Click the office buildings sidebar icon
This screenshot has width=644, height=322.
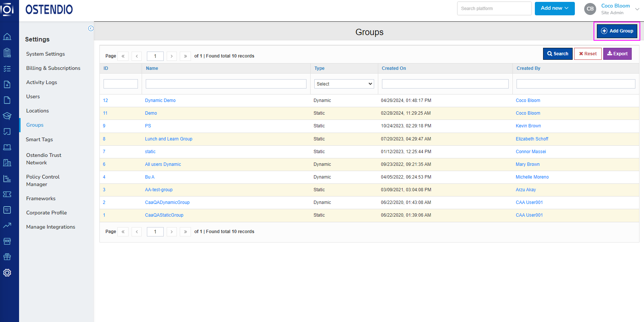(x=7, y=163)
